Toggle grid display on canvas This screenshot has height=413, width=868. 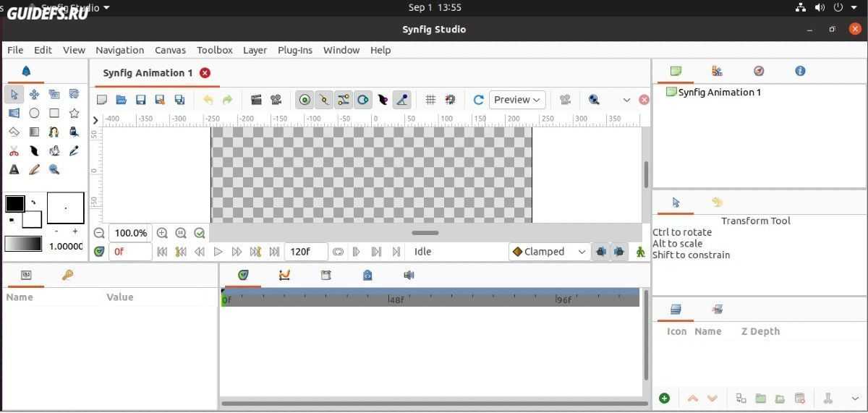[430, 100]
